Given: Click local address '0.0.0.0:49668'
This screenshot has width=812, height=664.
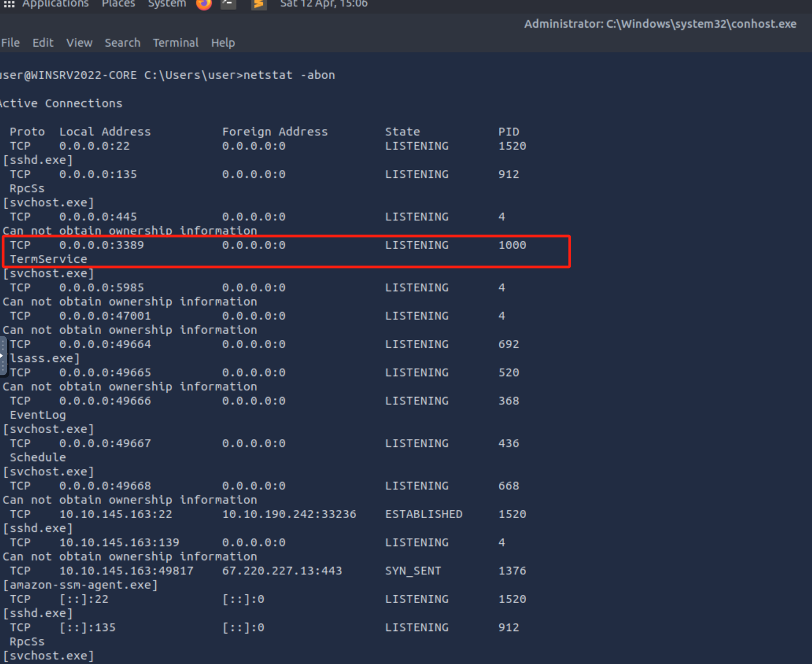Looking at the screenshot, I should pyautogui.click(x=105, y=486).
